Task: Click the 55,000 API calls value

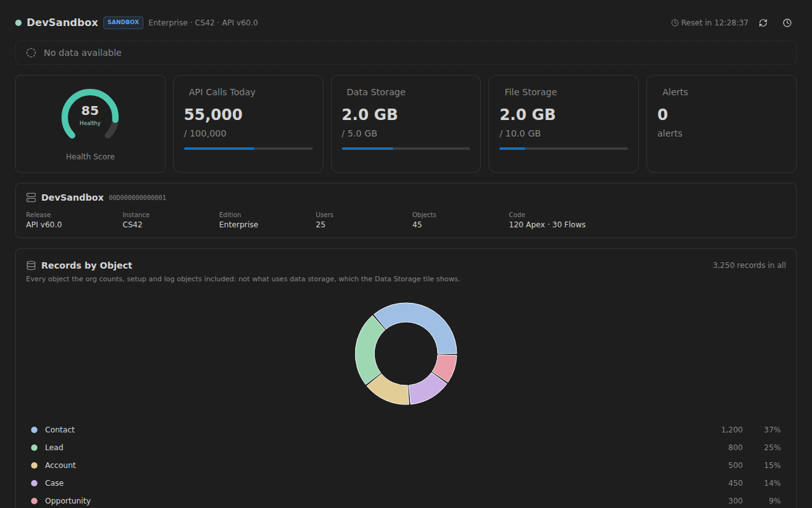Action: pos(213,115)
